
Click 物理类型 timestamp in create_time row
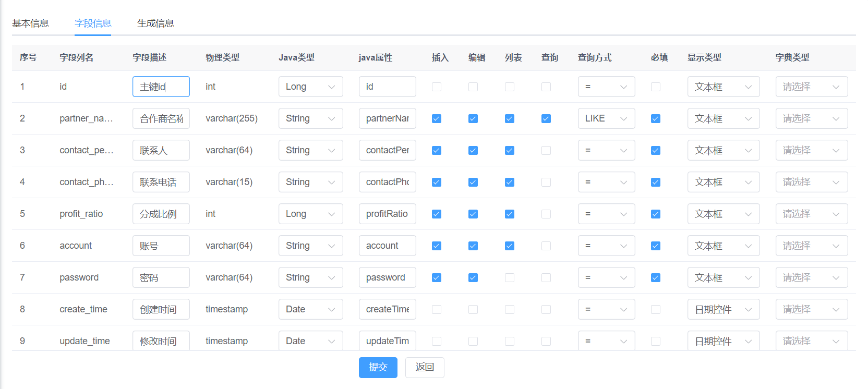click(227, 309)
